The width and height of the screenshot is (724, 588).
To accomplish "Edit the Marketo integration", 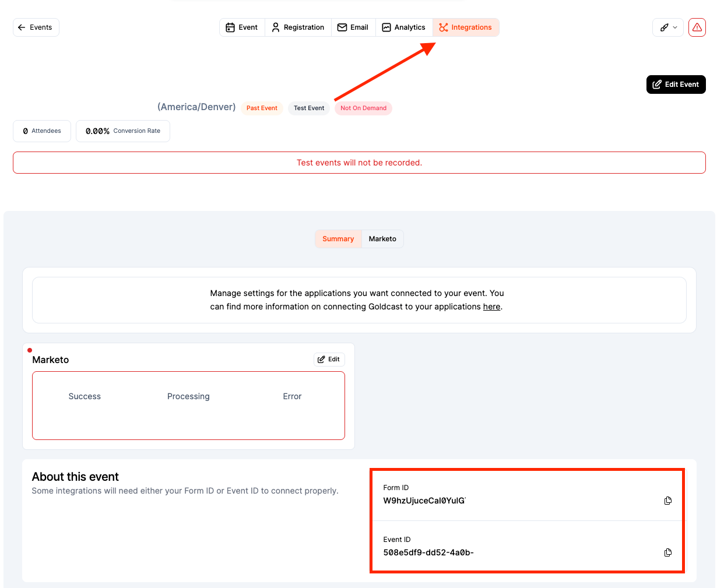I will (329, 360).
